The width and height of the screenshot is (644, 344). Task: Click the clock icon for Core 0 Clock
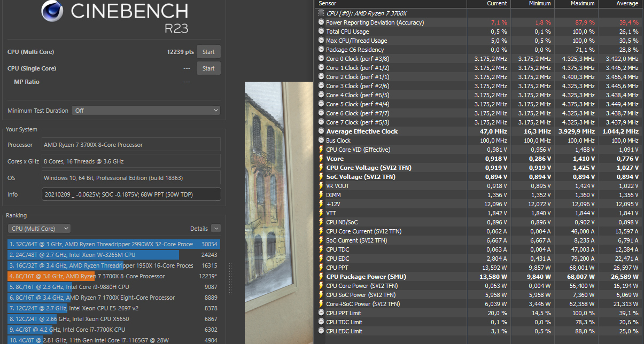tap(321, 59)
